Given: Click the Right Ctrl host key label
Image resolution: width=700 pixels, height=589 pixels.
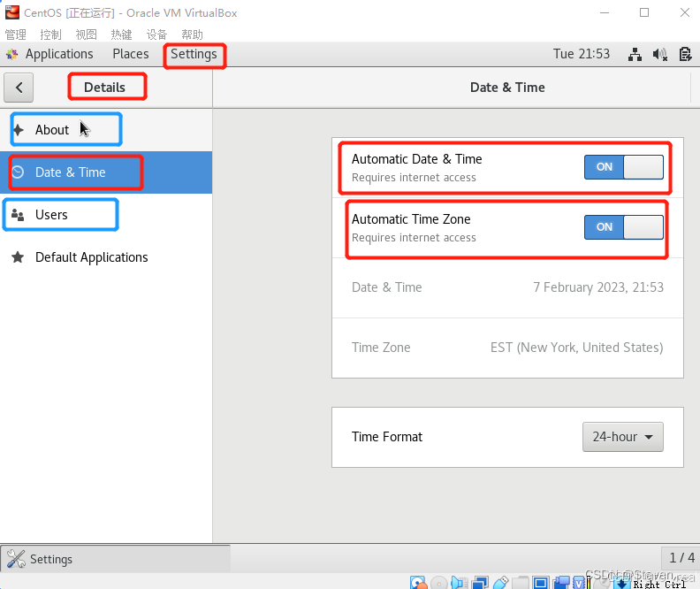Looking at the screenshot, I should pos(660,584).
